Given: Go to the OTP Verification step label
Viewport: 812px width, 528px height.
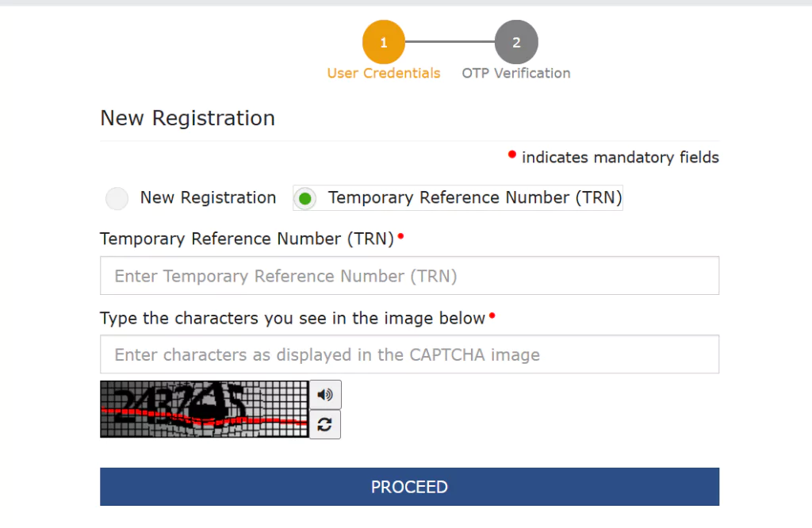Looking at the screenshot, I should (x=516, y=73).
